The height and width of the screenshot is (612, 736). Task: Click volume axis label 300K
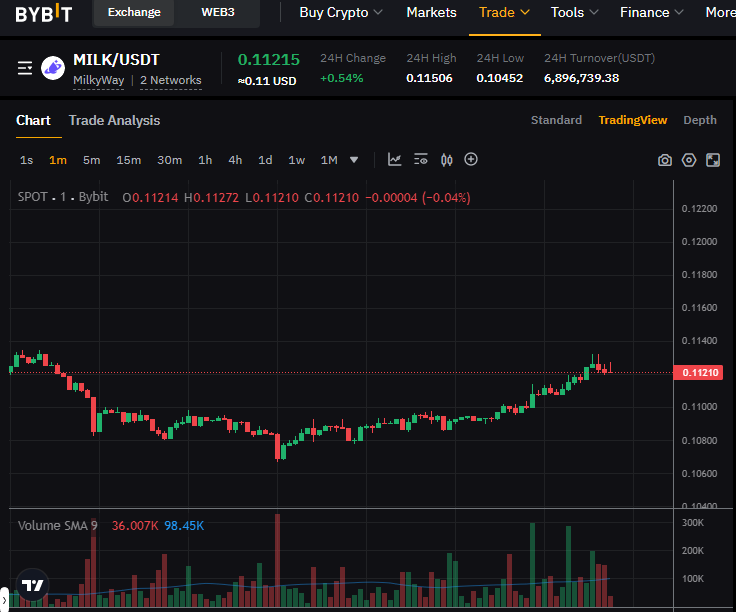pos(693,523)
